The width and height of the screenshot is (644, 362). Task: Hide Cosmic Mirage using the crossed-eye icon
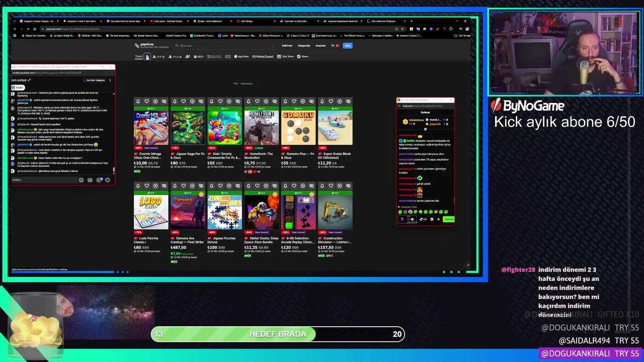[x=164, y=102]
